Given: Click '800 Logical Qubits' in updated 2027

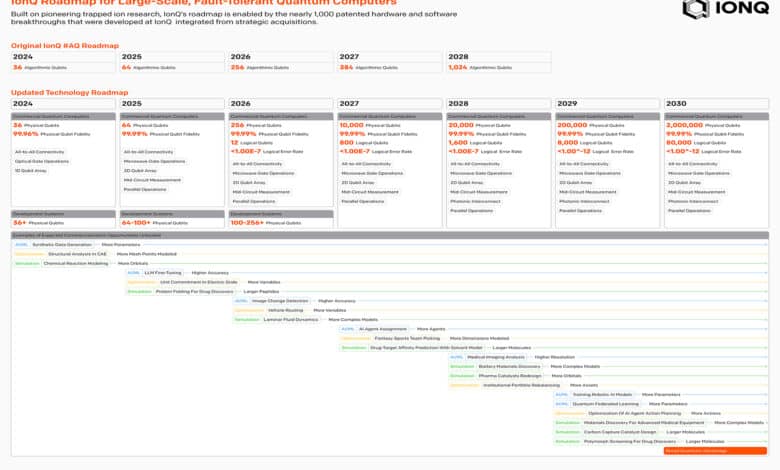Looking at the screenshot, I should (x=364, y=143).
